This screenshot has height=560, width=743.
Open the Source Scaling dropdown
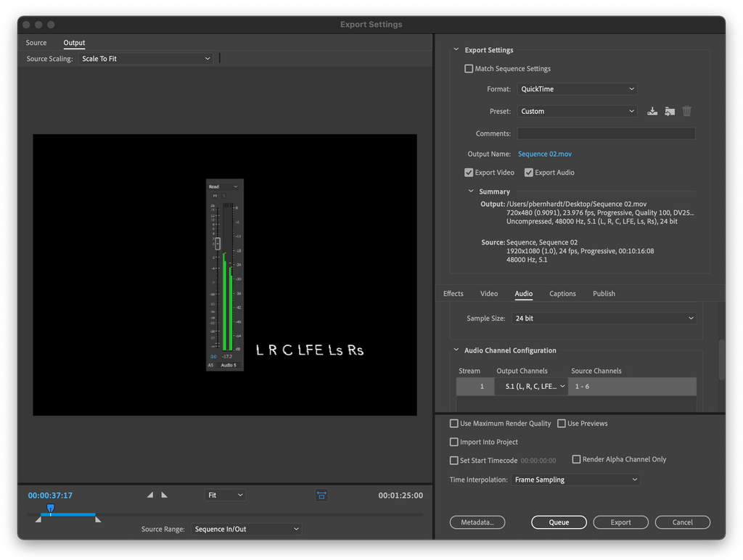tap(145, 59)
